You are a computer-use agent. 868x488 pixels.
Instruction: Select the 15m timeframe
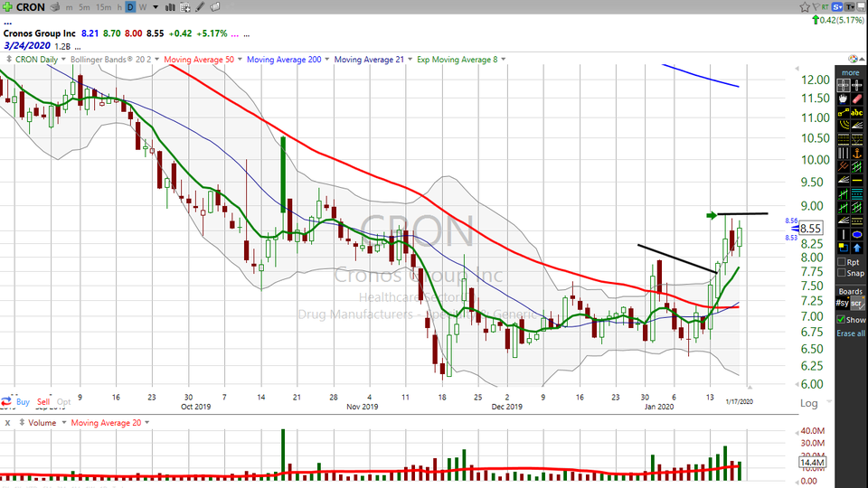tap(103, 7)
